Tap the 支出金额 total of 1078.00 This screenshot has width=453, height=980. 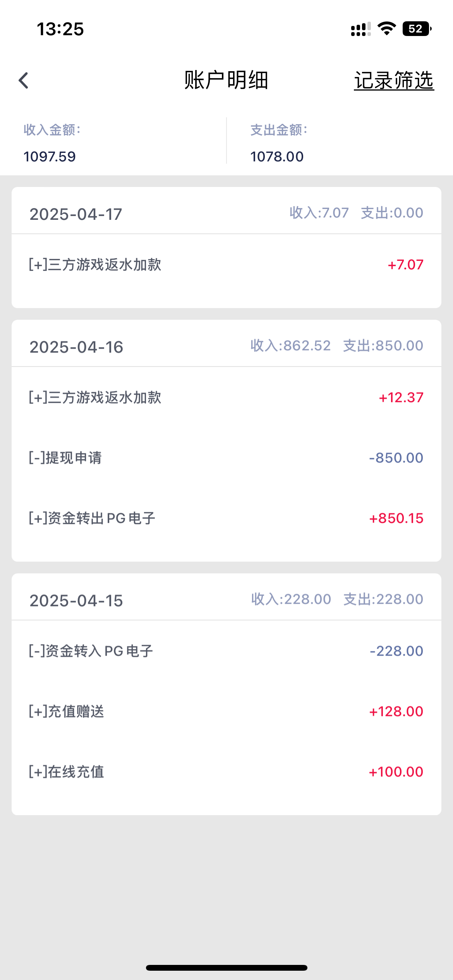tap(277, 156)
